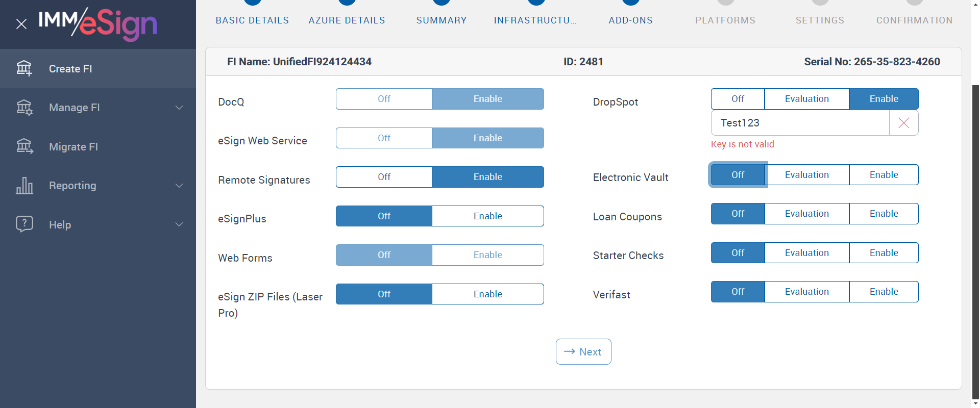This screenshot has width=980, height=408.
Task: Go to the Azure Details step
Action: pyautogui.click(x=347, y=20)
